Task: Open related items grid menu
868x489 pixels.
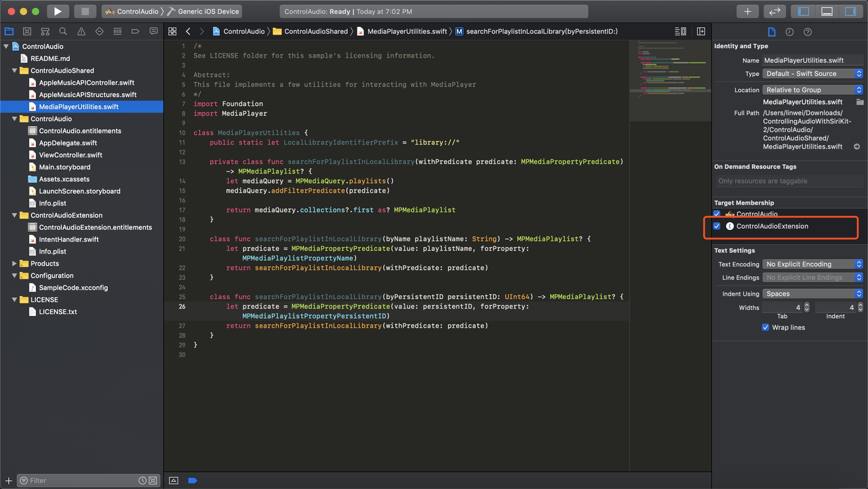Action: [x=172, y=31]
